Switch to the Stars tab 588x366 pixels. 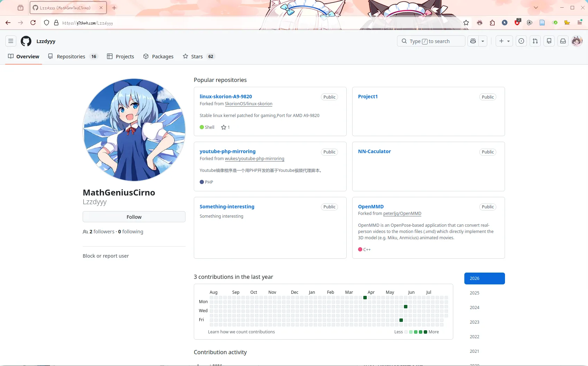pos(199,57)
